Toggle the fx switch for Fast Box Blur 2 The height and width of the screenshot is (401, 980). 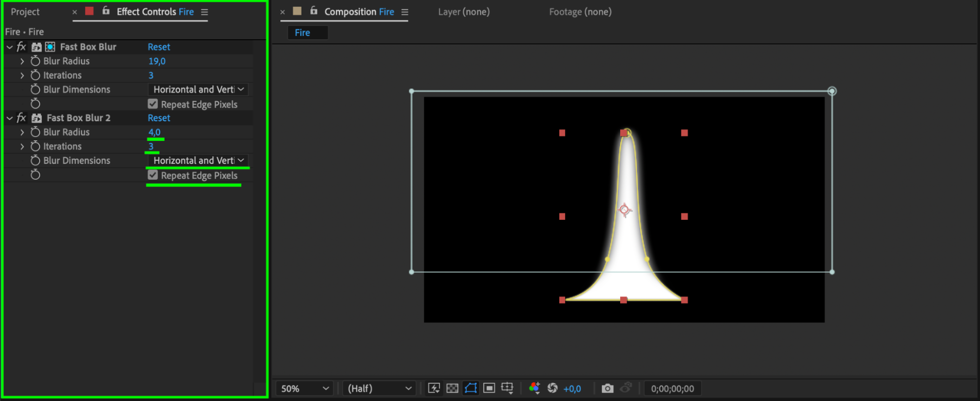pos(21,118)
